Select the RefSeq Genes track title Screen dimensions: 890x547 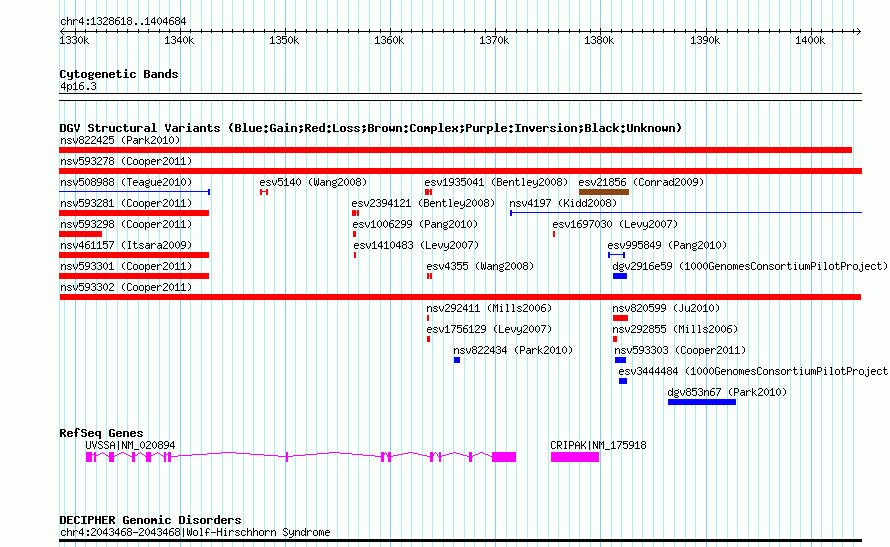click(101, 433)
